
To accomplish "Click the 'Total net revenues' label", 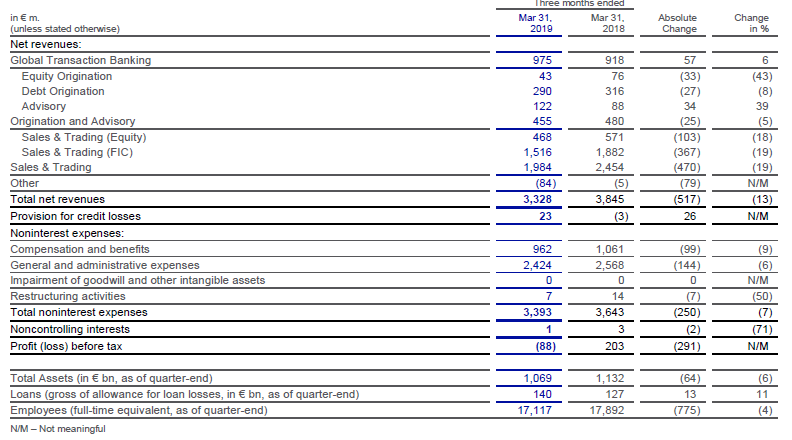I will click(x=58, y=200).
